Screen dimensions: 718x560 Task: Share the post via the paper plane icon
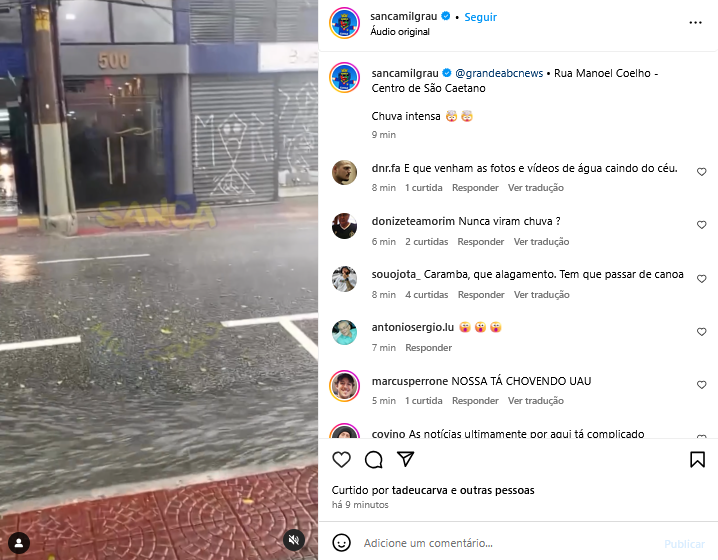tap(406, 459)
